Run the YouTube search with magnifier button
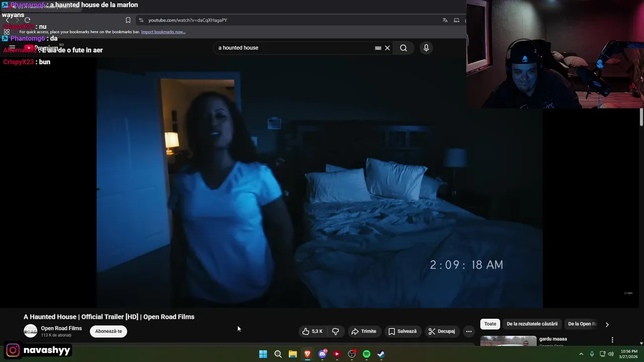The height and width of the screenshot is (362, 644). 404,48
